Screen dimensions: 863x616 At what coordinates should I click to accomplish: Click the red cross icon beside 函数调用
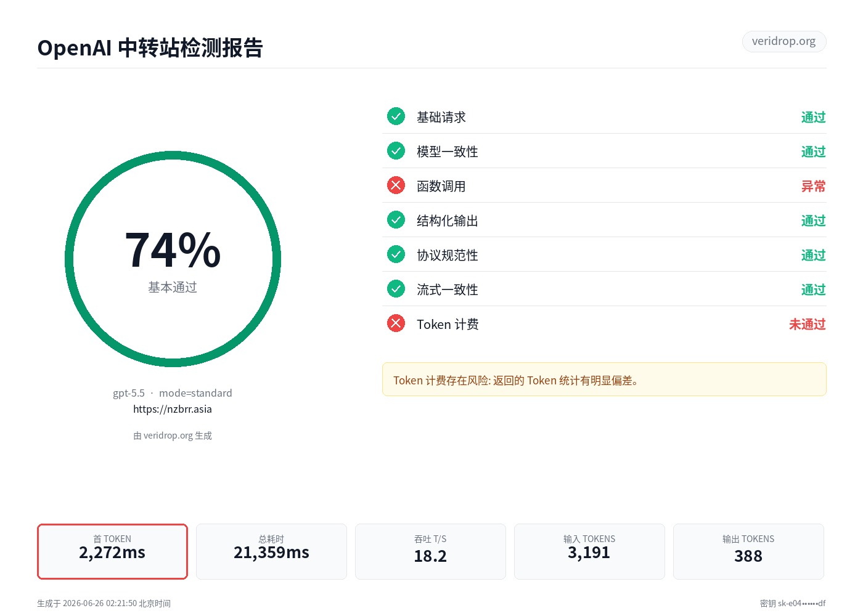[x=396, y=185]
